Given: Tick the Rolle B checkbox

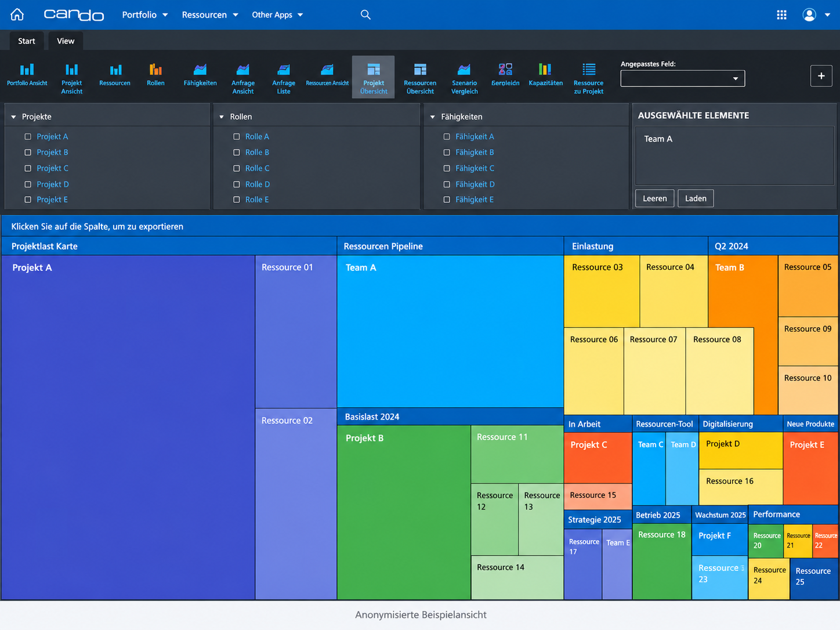Looking at the screenshot, I should tap(237, 152).
